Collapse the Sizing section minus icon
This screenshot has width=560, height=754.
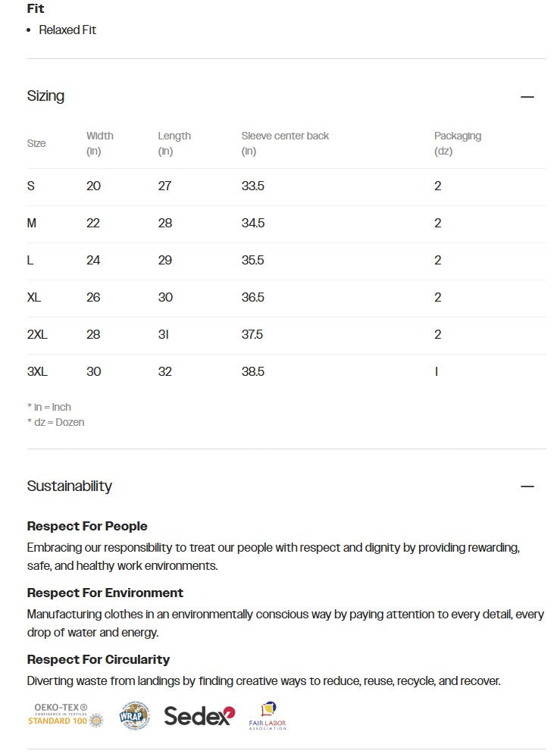click(527, 97)
